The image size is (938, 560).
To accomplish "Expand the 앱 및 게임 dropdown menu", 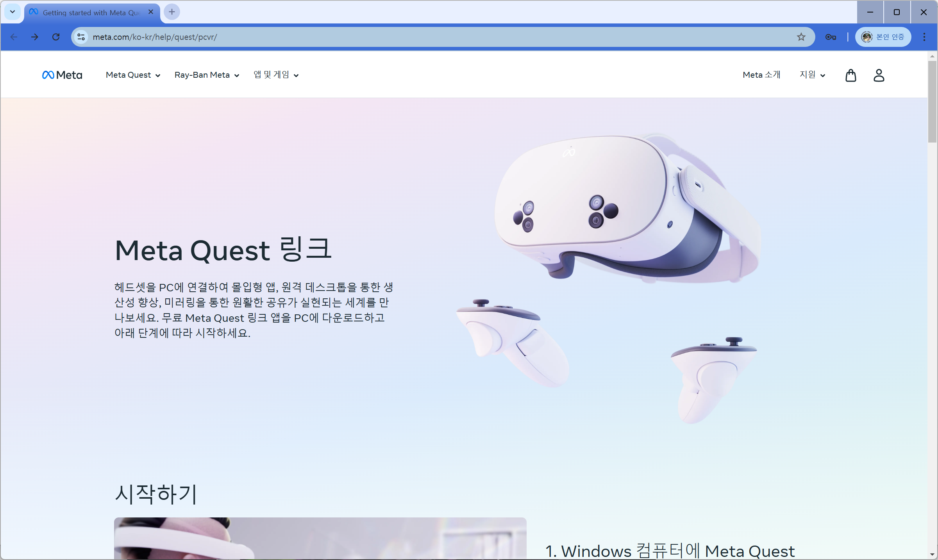I will (x=276, y=75).
